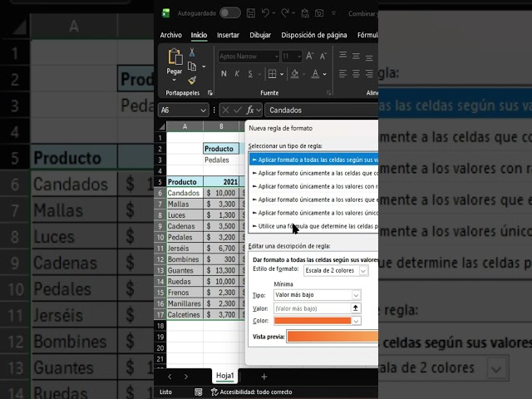Click the Increase Font Size icon

click(309, 56)
